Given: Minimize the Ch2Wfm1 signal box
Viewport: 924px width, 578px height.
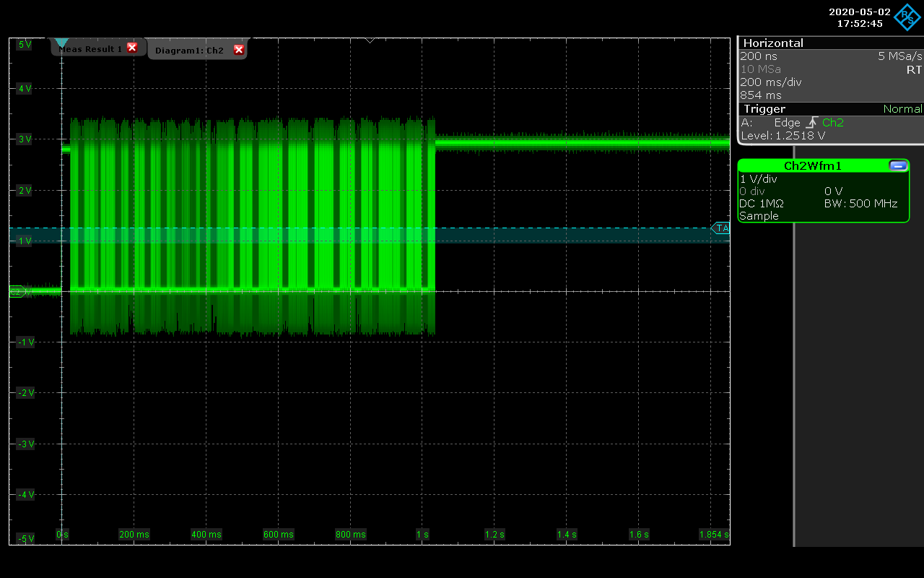Looking at the screenshot, I should [x=898, y=165].
